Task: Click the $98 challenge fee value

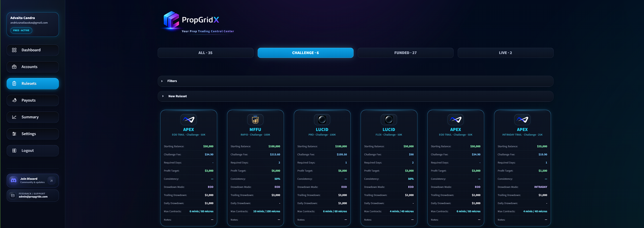Action: coord(411,154)
